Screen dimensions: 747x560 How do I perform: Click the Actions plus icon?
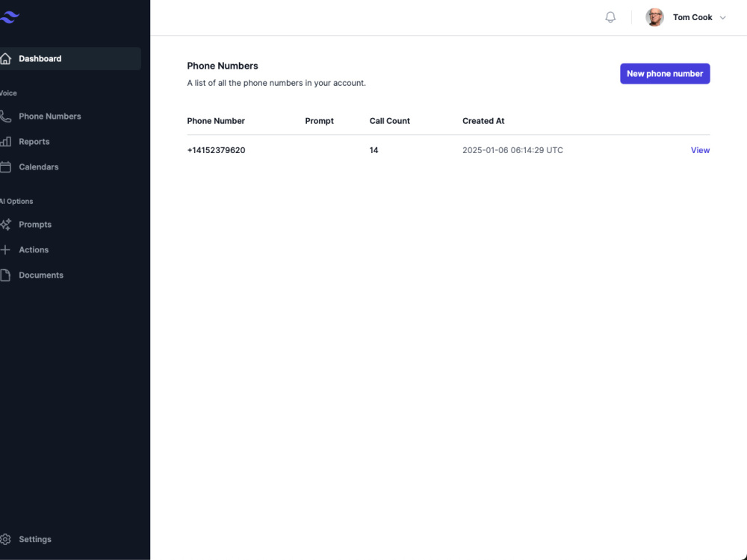5,249
